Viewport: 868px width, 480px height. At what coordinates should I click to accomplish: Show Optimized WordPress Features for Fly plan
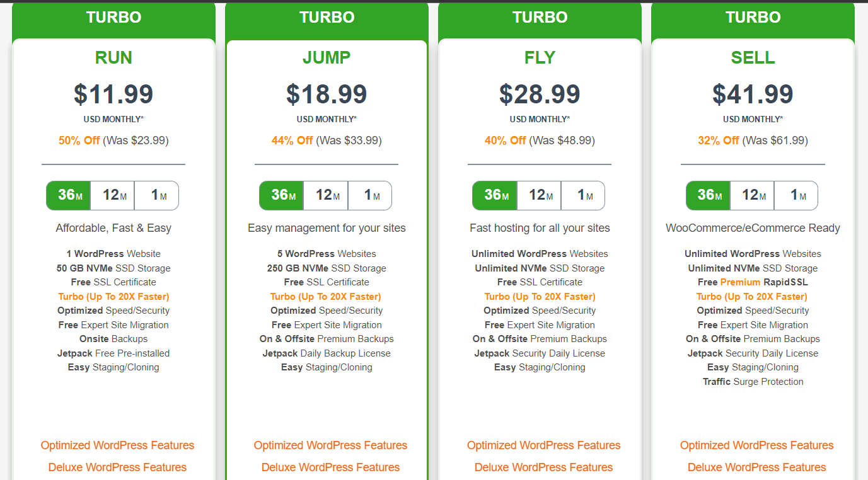tap(543, 445)
